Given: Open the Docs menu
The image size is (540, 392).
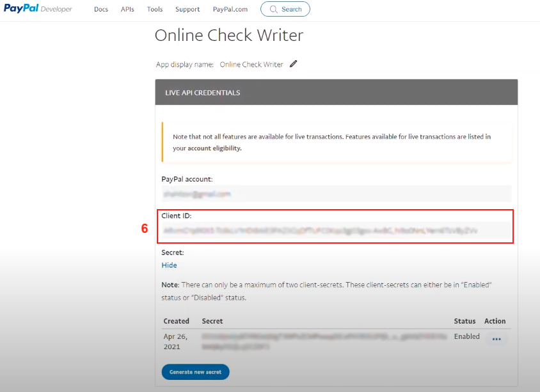Looking at the screenshot, I should 101,10.
